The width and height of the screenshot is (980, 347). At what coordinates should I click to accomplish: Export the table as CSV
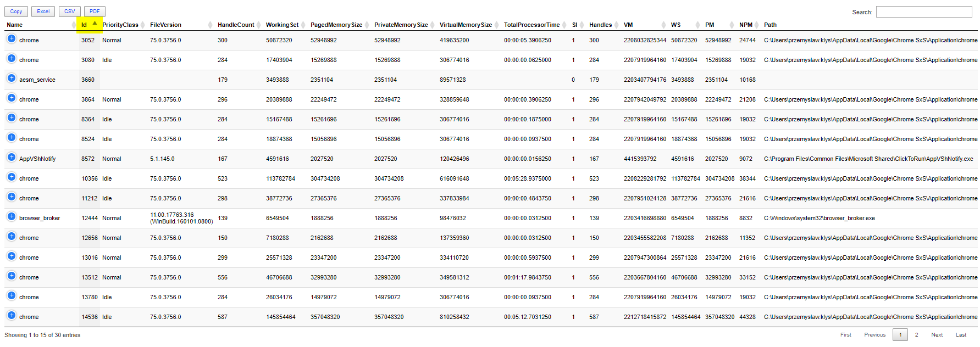69,12
